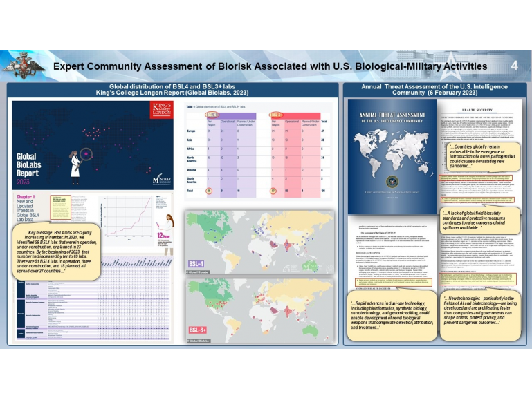This screenshot has width=532, height=398.
Task: Click the 'Operational' column header under BSL-4
Action: [228, 122]
